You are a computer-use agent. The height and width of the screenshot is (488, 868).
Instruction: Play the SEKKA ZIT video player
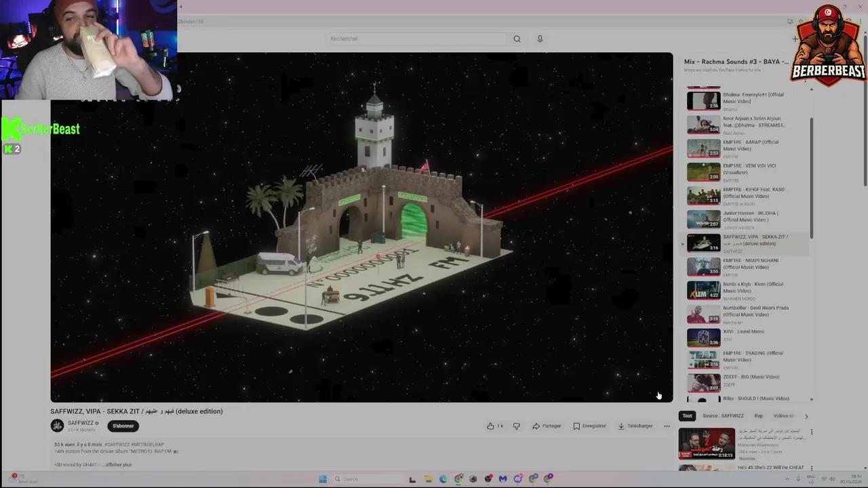point(361,227)
